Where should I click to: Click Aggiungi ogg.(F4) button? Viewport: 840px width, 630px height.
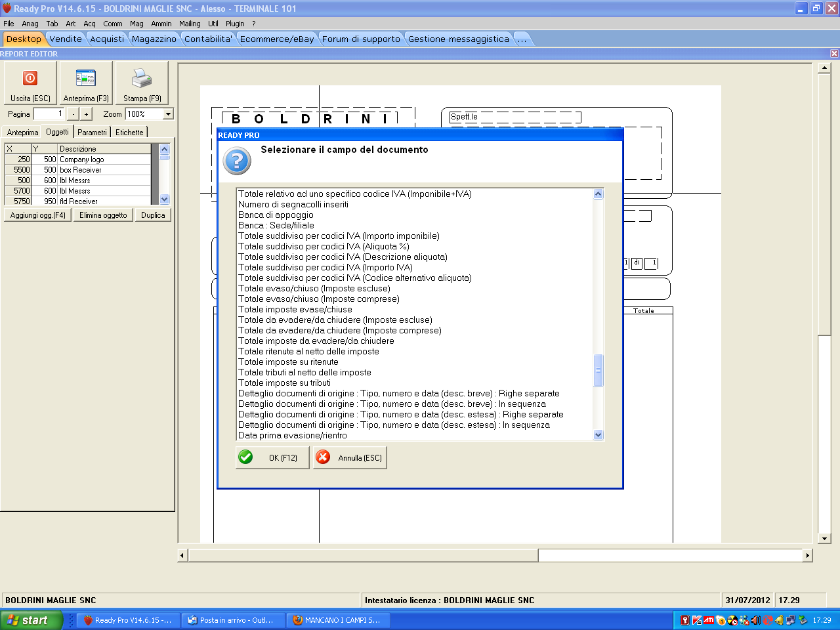click(38, 215)
